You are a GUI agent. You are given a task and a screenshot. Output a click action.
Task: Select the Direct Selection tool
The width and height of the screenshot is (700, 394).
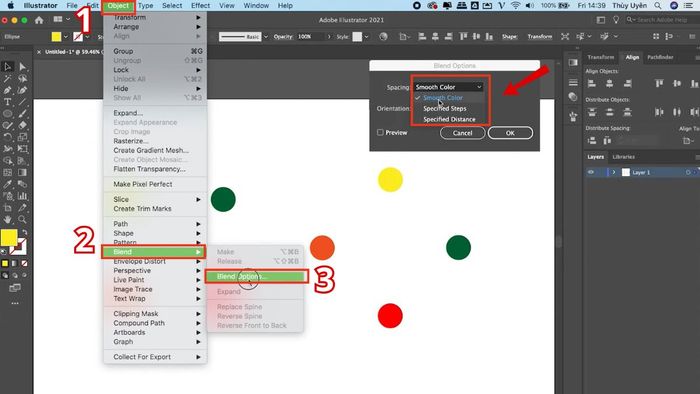(22, 67)
